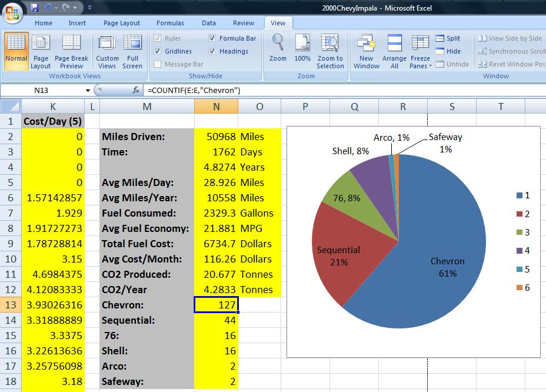This screenshot has height=392, width=546.
Task: Open Freeze Panes options
Action: 420,51
